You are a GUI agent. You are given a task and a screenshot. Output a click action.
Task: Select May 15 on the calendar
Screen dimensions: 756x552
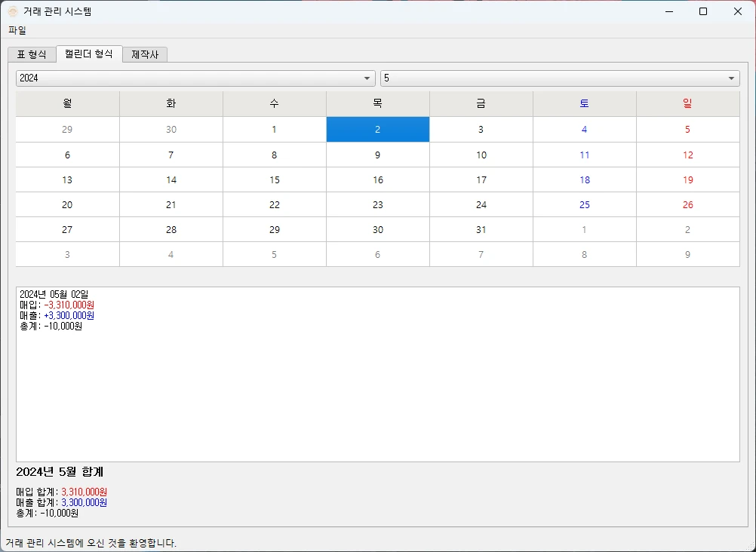point(274,179)
